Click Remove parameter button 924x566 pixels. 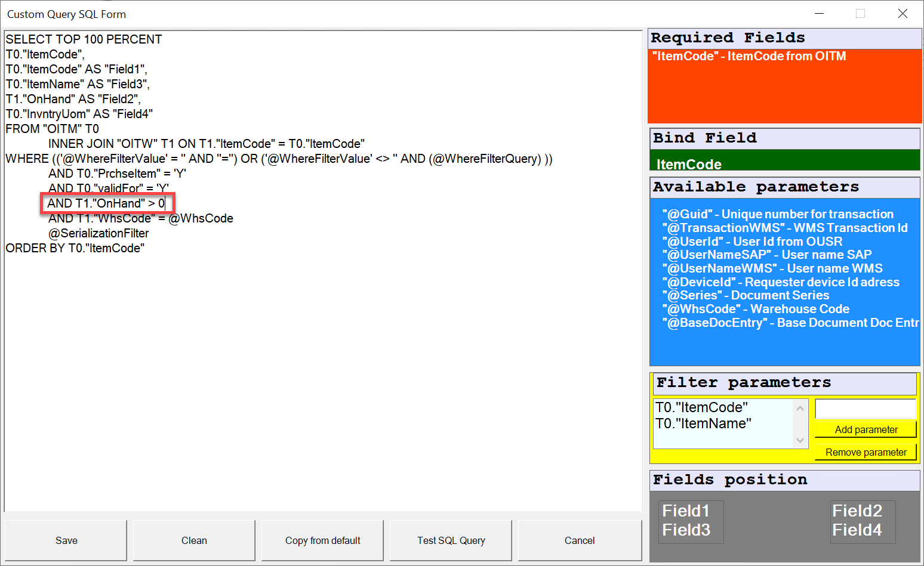click(866, 452)
